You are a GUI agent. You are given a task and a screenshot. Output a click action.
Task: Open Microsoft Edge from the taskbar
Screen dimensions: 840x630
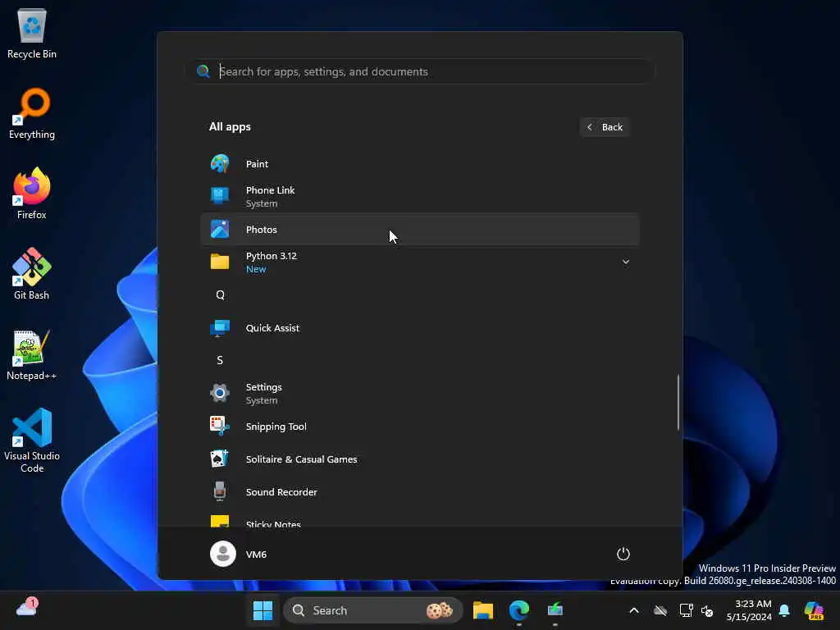coord(518,610)
